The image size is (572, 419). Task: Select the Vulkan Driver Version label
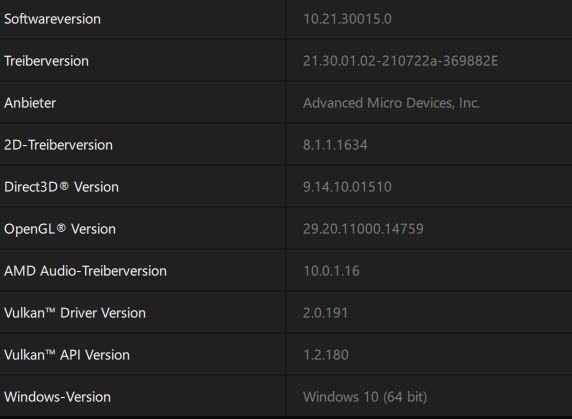[75, 313]
